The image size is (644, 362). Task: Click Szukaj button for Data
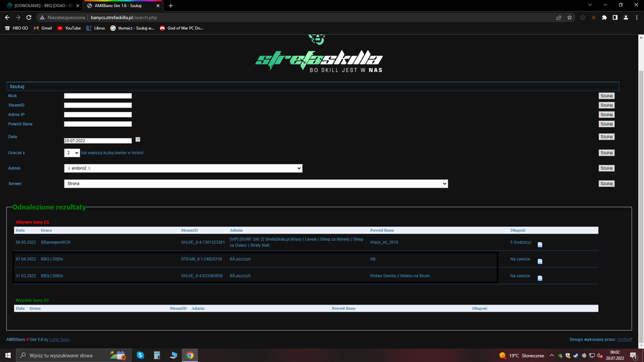click(606, 137)
